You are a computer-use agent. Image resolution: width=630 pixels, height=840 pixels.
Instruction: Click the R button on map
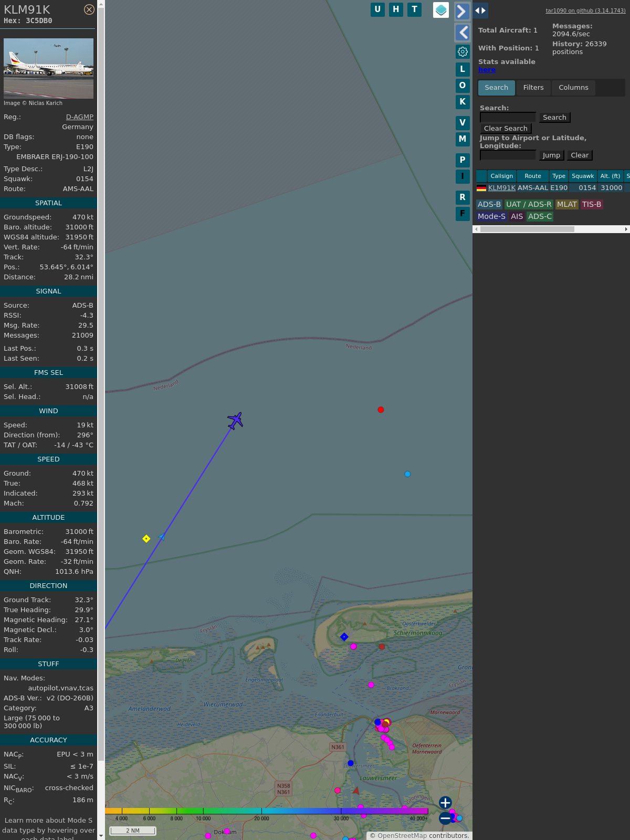pyautogui.click(x=463, y=197)
